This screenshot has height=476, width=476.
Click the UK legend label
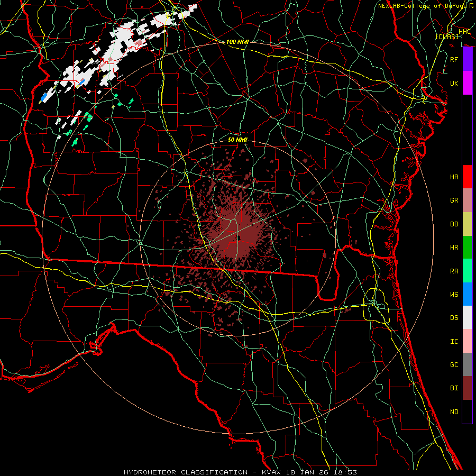point(454,83)
